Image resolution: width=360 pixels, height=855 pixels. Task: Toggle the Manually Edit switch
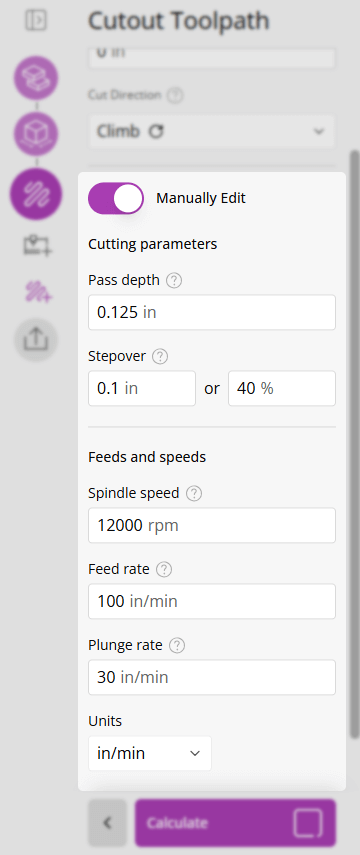[x=116, y=198]
